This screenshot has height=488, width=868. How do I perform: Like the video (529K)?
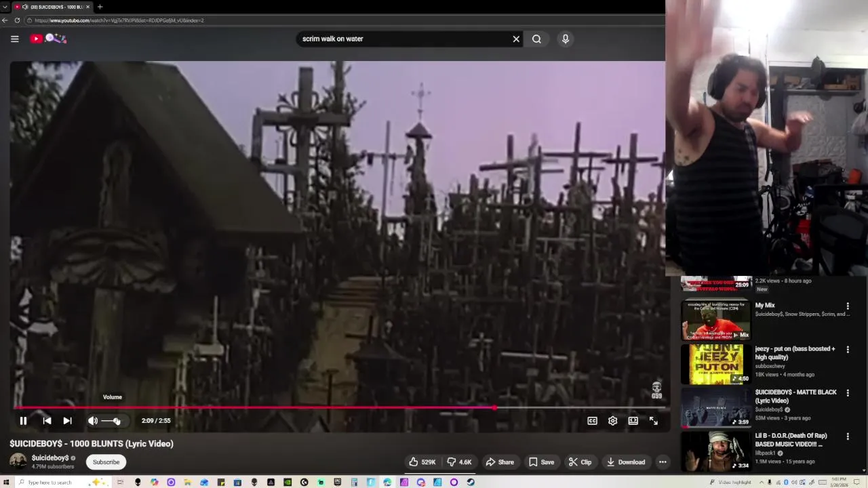tap(422, 462)
